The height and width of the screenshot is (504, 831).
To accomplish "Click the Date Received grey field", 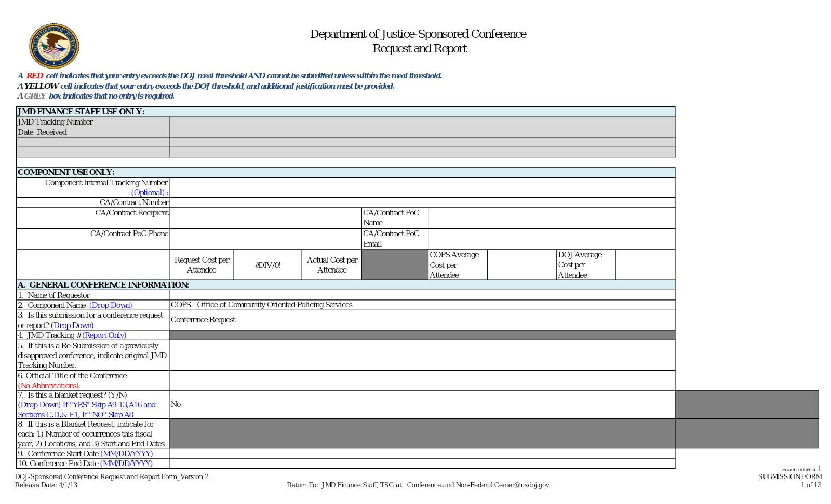I will [x=422, y=132].
